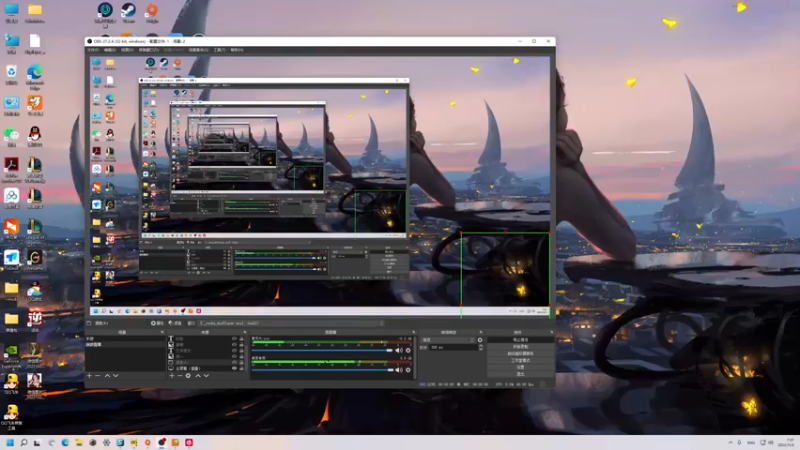Toggle visibility of the topmost image source
Image resolution: width=800 pixels, height=450 pixels.
[235, 344]
